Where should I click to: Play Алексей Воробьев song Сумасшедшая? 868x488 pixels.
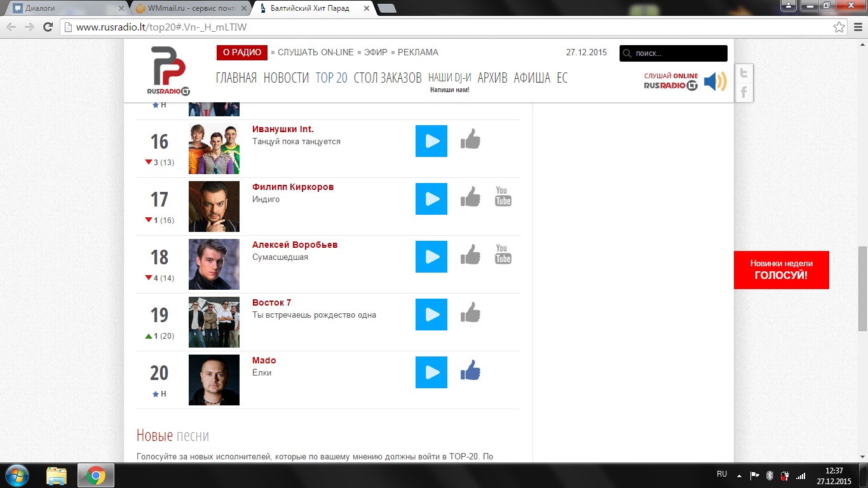click(x=431, y=257)
